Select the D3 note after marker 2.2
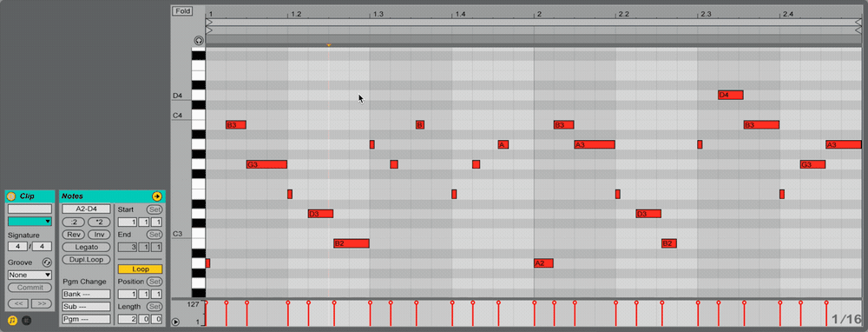This screenshot has height=332, width=868. (648, 214)
